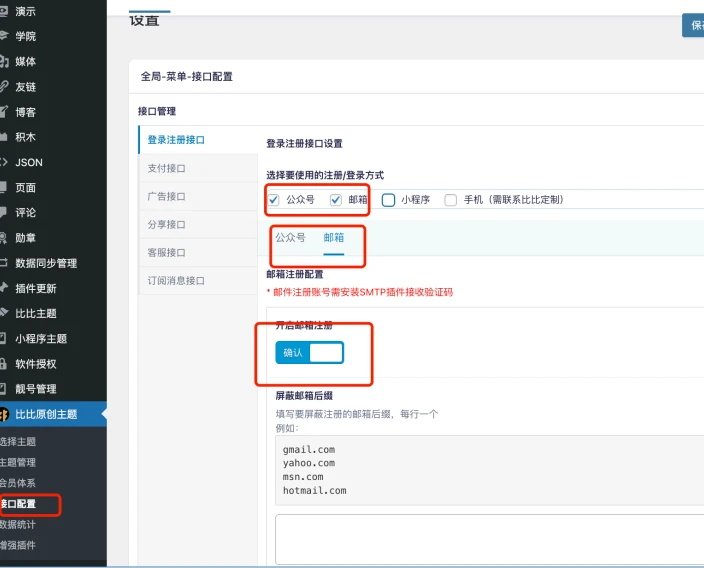Image resolution: width=704 pixels, height=568 pixels.
Task: Open the 媒体 media icon in sidebar
Action: point(4,61)
